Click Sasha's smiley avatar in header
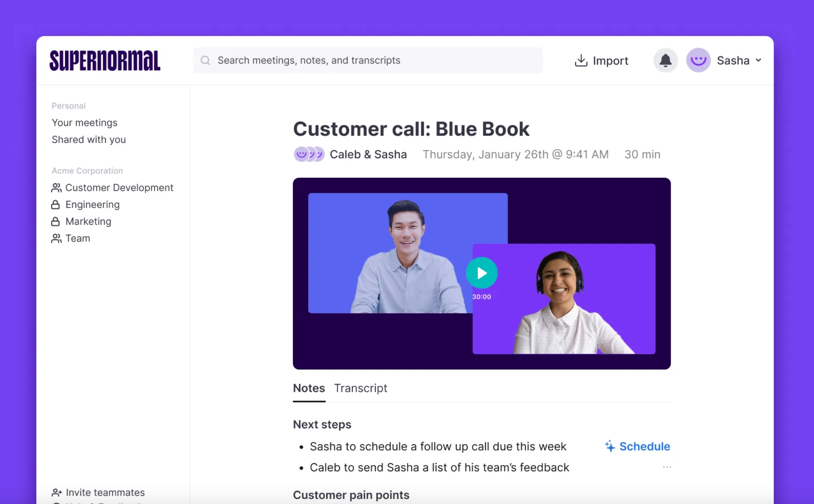This screenshot has width=814, height=504. [x=698, y=60]
